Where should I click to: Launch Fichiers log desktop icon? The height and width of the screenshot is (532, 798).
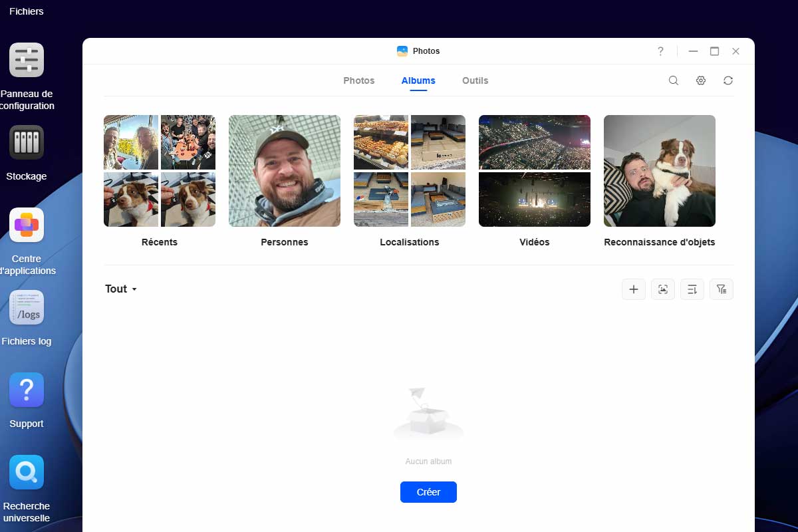point(27,308)
